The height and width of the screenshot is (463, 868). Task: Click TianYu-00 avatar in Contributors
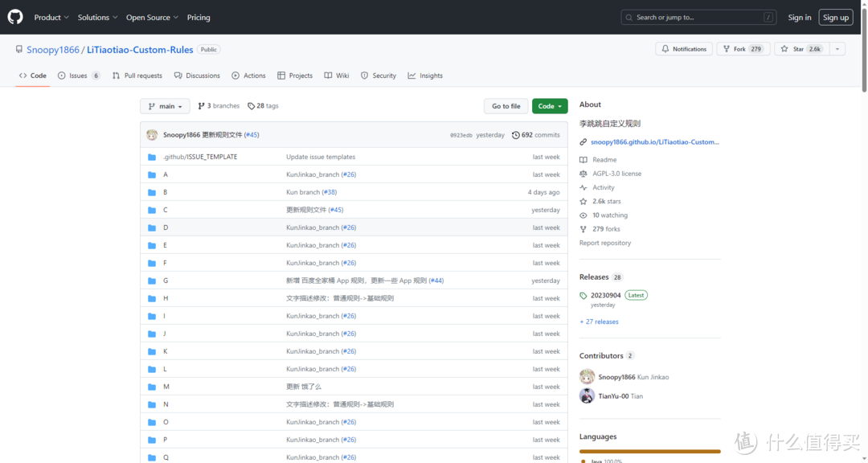(x=587, y=396)
